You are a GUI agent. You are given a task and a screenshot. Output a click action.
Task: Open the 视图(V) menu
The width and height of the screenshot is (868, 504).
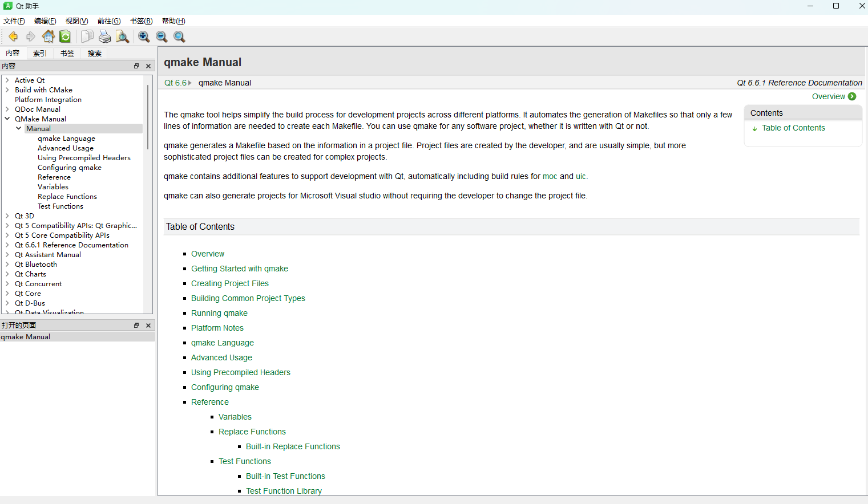(76, 21)
